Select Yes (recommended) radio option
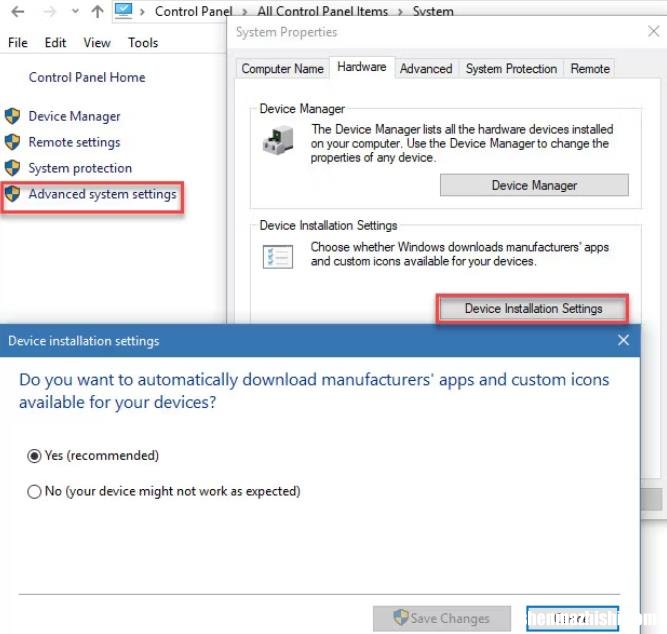Viewport: 667px width, 634px height. click(x=34, y=456)
